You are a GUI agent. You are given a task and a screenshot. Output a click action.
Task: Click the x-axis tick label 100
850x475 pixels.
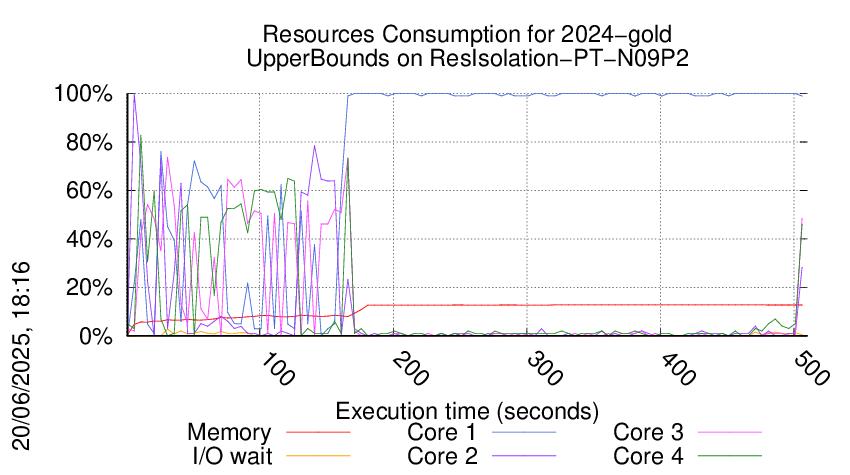click(x=278, y=369)
